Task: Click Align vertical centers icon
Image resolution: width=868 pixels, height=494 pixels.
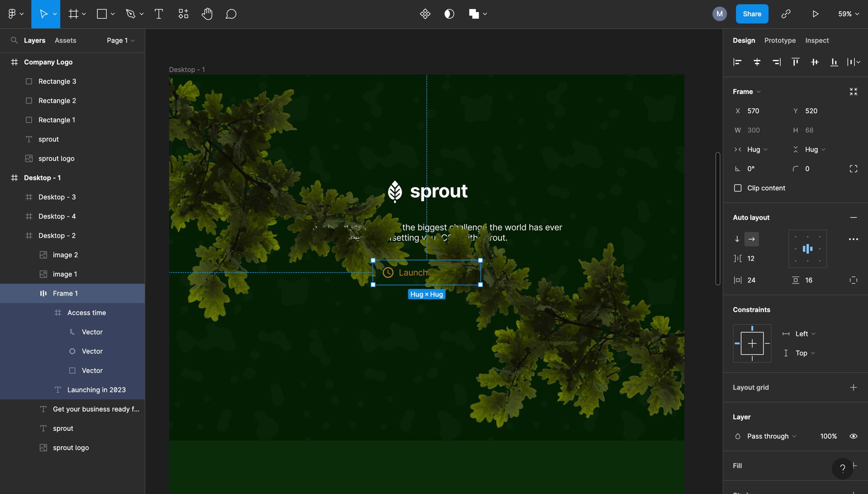Action: 815,62
